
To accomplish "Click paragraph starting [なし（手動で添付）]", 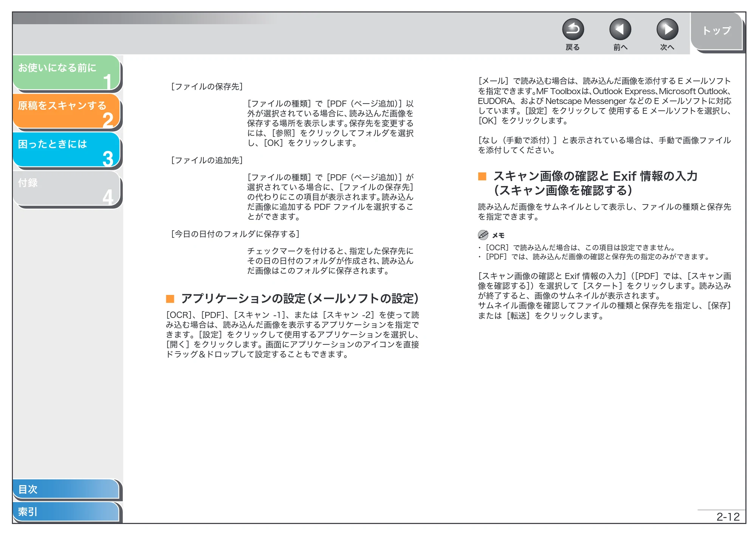I will click(x=604, y=145).
